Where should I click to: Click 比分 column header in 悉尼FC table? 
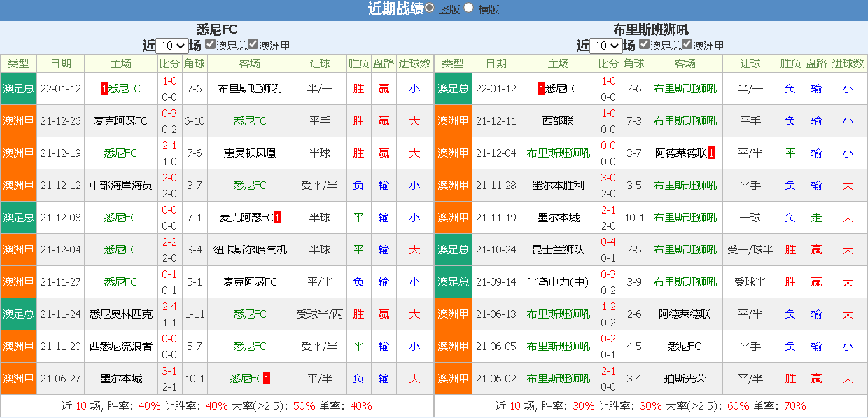coord(169,64)
